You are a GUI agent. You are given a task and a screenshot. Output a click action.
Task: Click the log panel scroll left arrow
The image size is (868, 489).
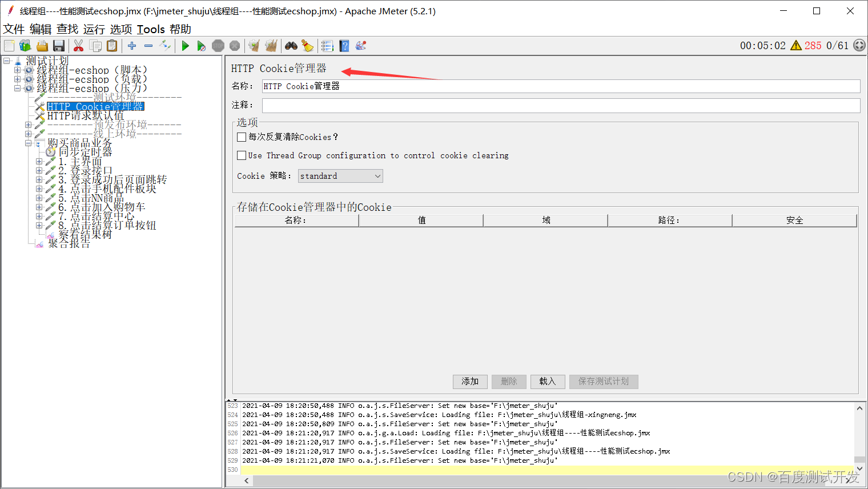click(247, 481)
